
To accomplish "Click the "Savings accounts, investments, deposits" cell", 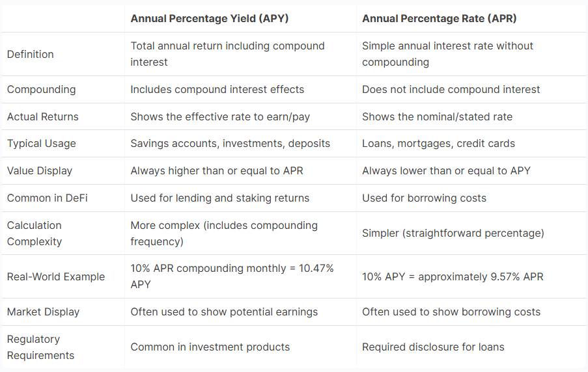I will (x=230, y=144).
